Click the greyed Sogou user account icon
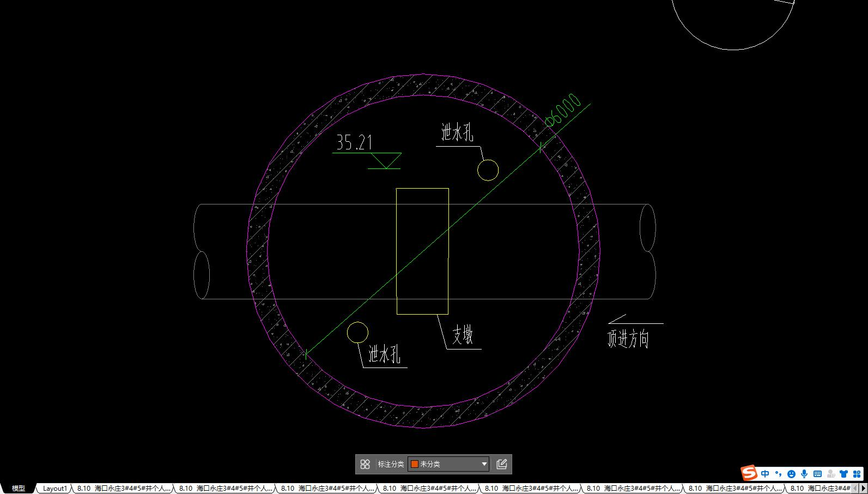868x494 pixels. [830, 474]
